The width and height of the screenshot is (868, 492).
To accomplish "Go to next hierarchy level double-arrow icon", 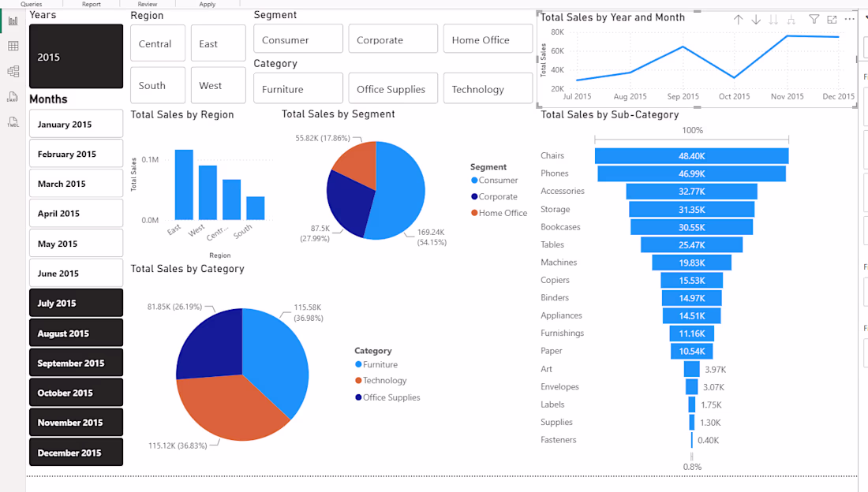I will 773,20.
